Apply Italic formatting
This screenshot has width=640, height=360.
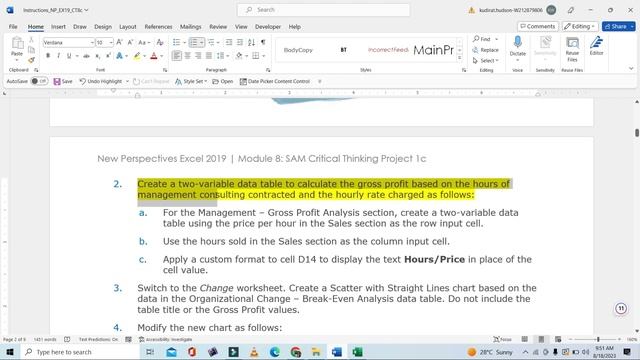[58, 56]
